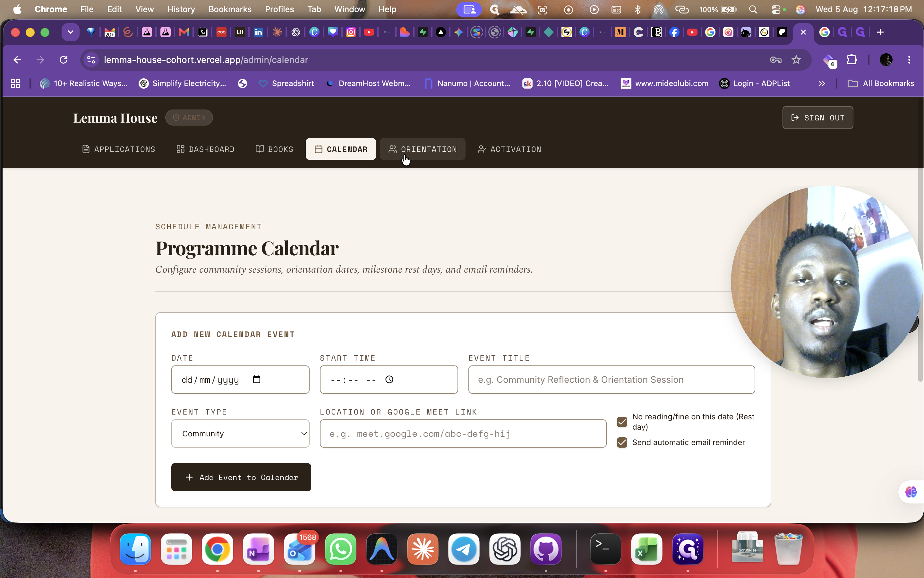Viewport: 924px width, 578px height.
Task: Focus the Date input field
Action: [240, 380]
